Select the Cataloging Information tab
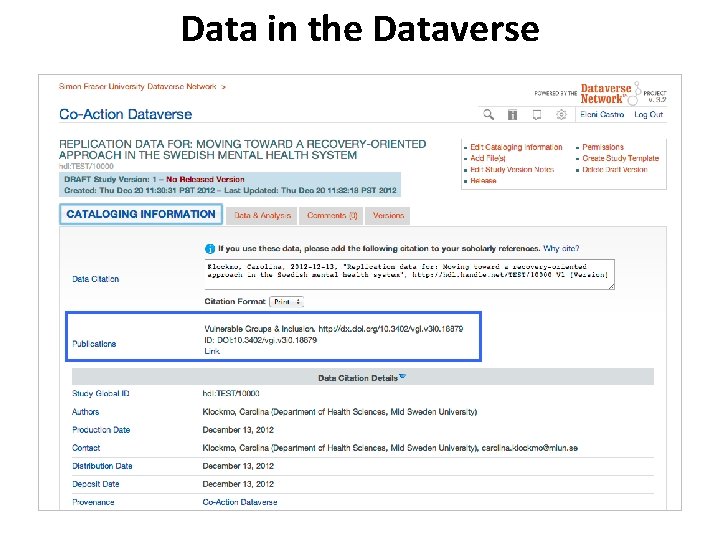This screenshot has height=540, width=720. 141,214
